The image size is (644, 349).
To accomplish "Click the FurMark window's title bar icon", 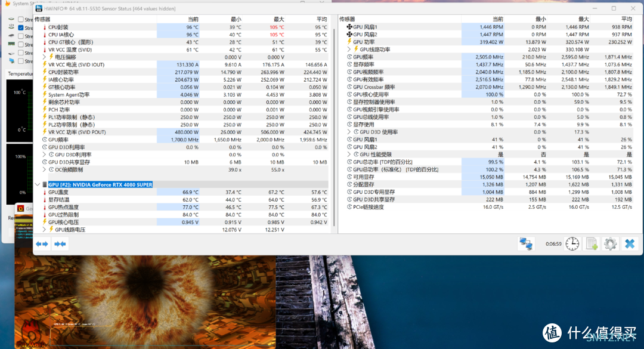I will click(20, 208).
